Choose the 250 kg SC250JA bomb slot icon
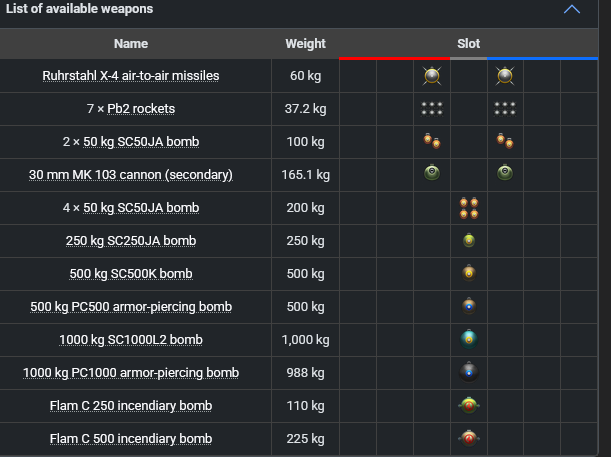611x457 pixels. 469,240
